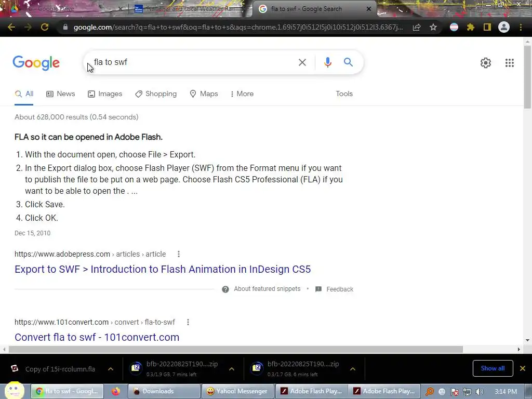Open the first Adobe Flash Player taskbar item
The height and width of the screenshot is (399, 532).
tap(311, 392)
